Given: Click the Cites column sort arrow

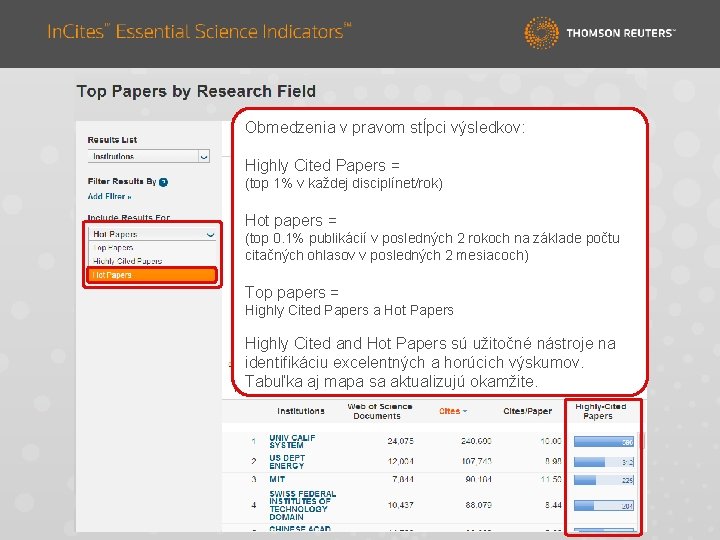Looking at the screenshot, I should (465, 411).
